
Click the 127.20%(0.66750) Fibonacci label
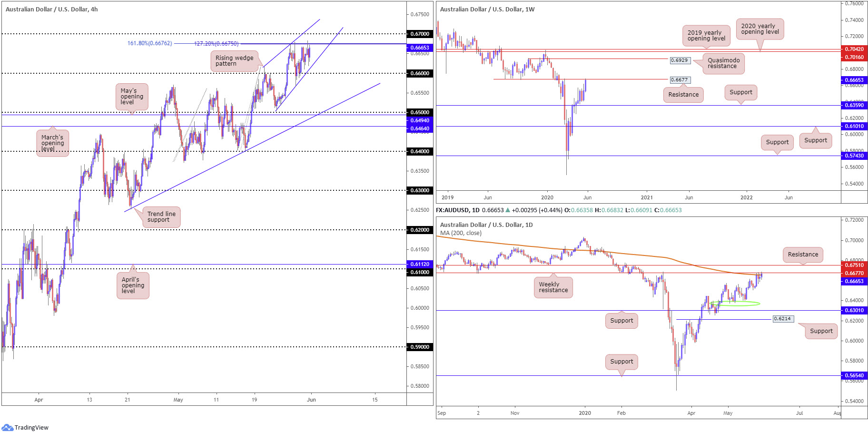click(x=217, y=43)
